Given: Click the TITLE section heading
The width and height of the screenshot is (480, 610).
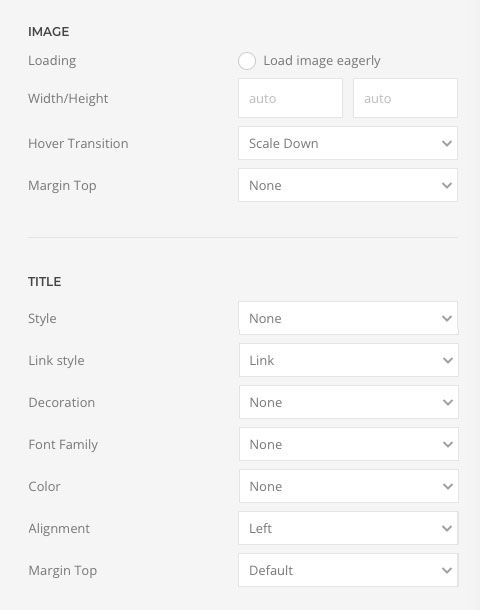Looking at the screenshot, I should pos(44,282).
